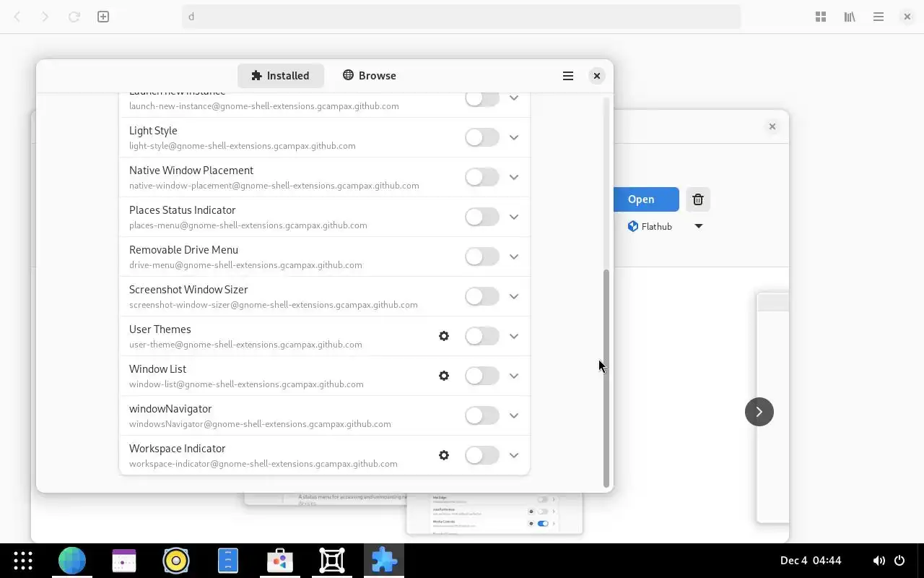Open the Flathub source dropdown arrow

(x=698, y=226)
